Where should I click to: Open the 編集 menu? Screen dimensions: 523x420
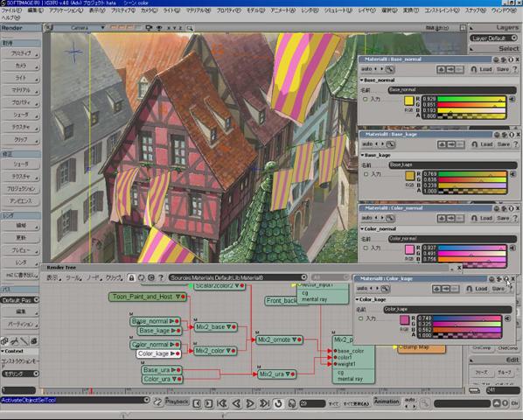click(36, 10)
